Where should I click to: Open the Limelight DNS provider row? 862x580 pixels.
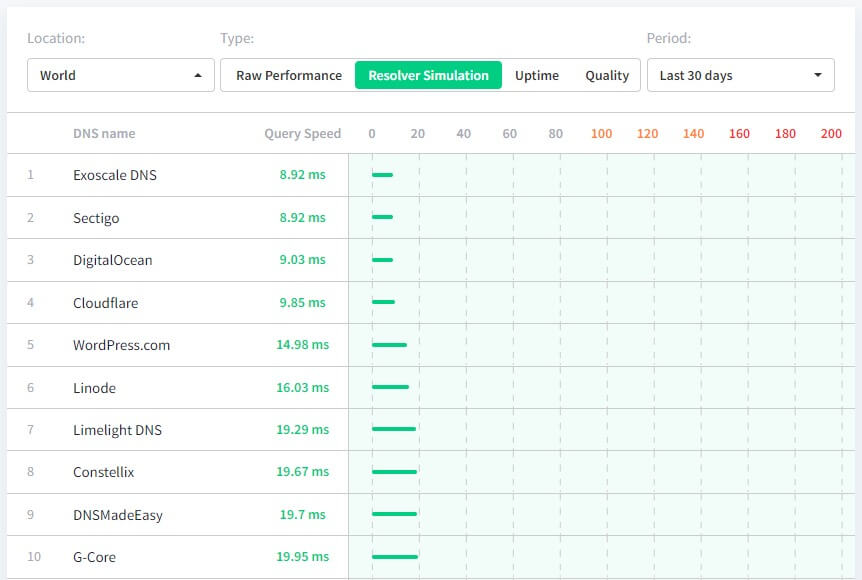pos(431,430)
